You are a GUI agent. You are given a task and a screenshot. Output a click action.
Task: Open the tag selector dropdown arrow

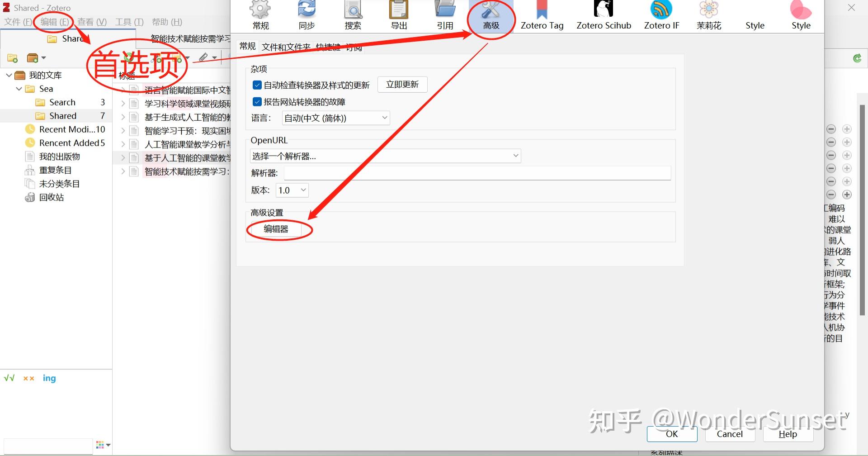click(x=108, y=445)
